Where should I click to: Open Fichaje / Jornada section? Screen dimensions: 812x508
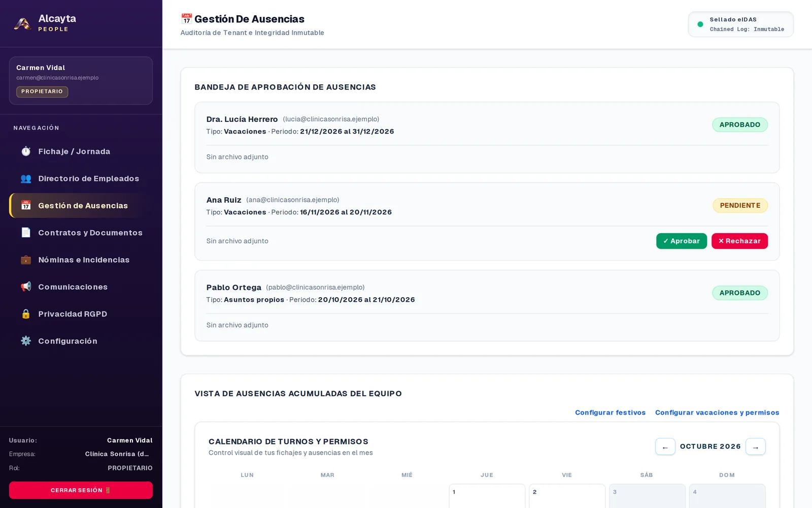pyautogui.click(x=81, y=151)
